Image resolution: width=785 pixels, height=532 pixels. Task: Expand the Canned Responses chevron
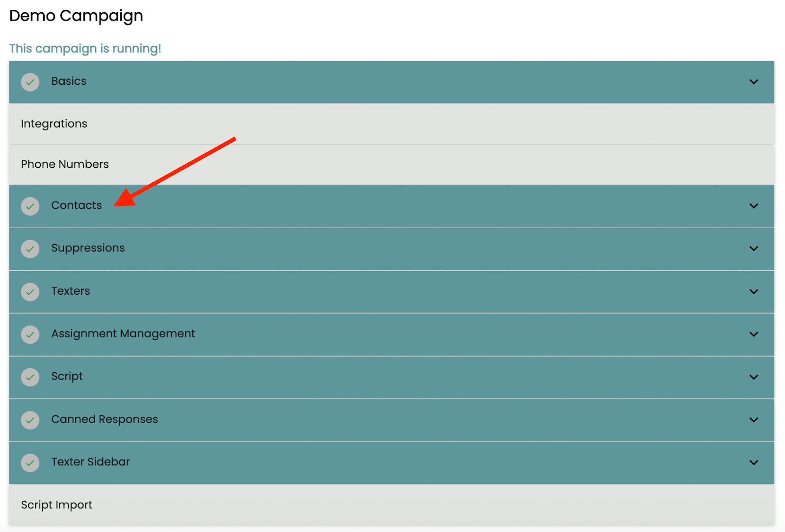click(754, 420)
